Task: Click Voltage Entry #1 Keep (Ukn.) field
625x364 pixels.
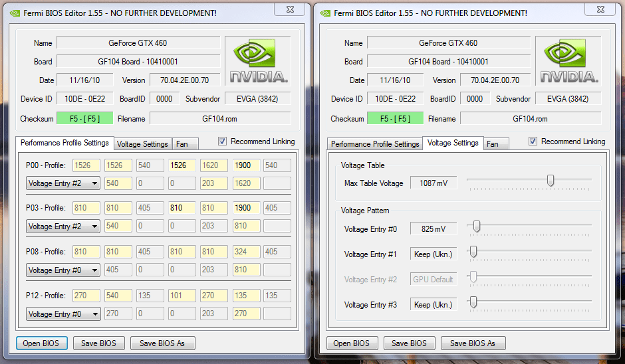Action: pos(434,254)
